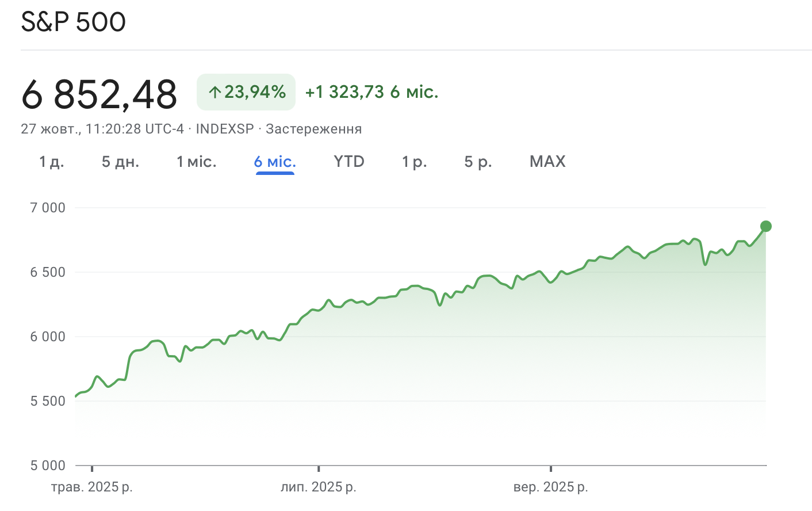
Task: Show the 1 міс. chart period
Action: click(196, 162)
